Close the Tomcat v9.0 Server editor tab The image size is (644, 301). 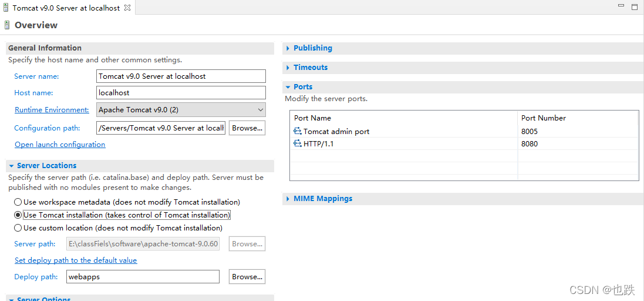pos(127,8)
